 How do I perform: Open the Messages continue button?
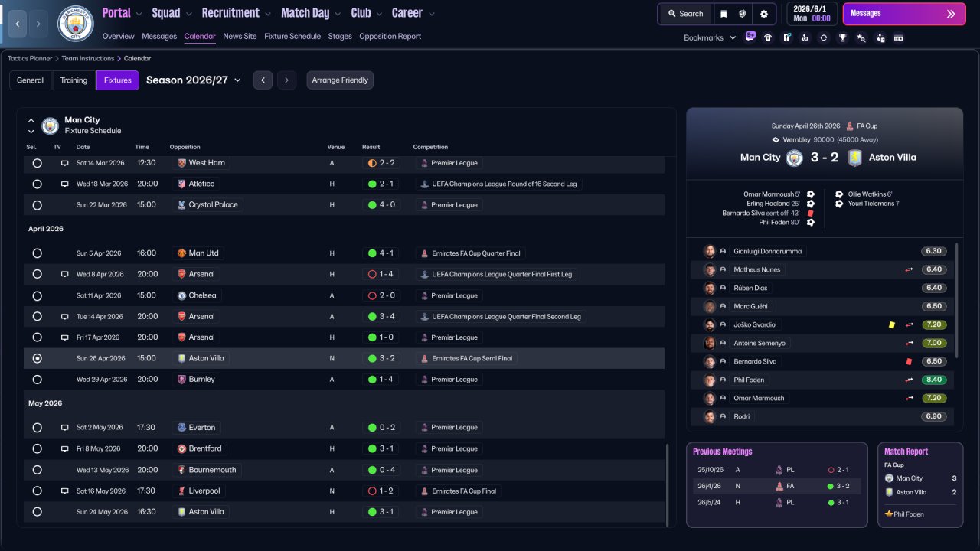904,14
